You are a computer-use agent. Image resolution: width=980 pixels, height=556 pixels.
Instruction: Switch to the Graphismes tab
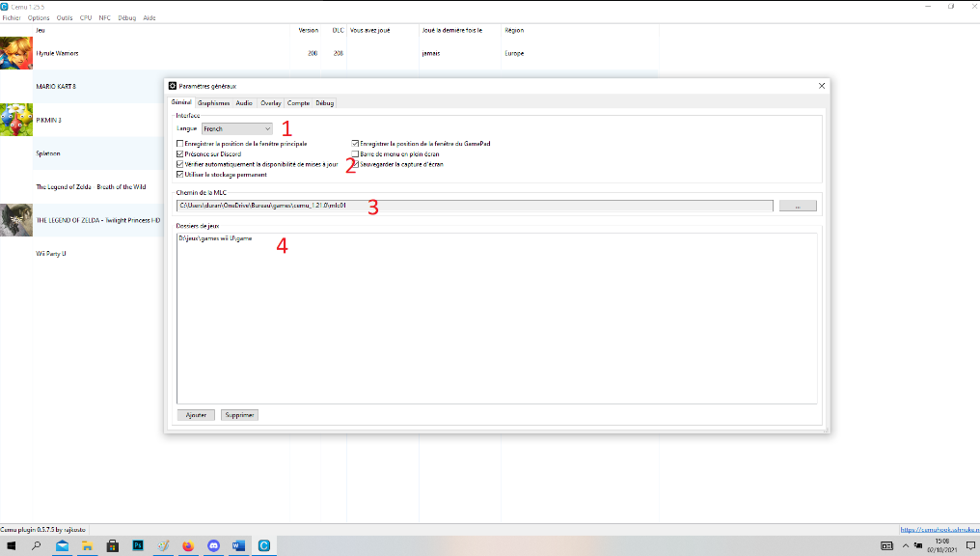pos(214,102)
